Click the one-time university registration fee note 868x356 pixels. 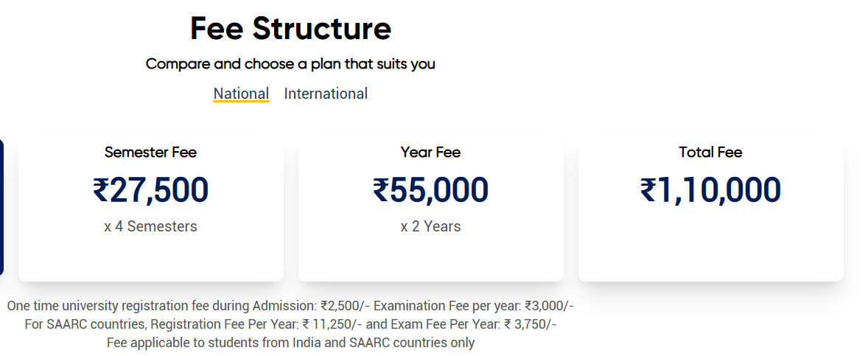(188, 305)
